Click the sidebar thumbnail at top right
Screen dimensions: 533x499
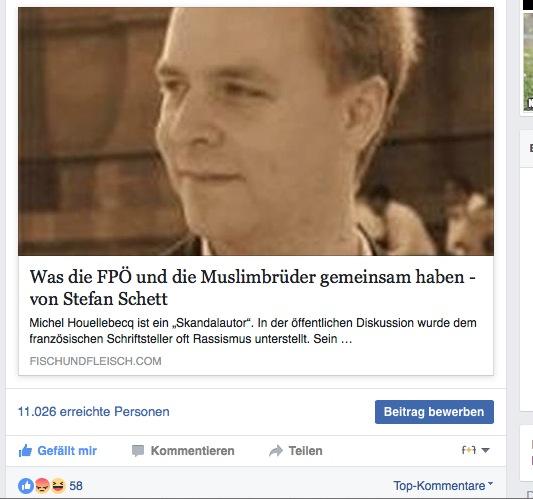point(528,62)
